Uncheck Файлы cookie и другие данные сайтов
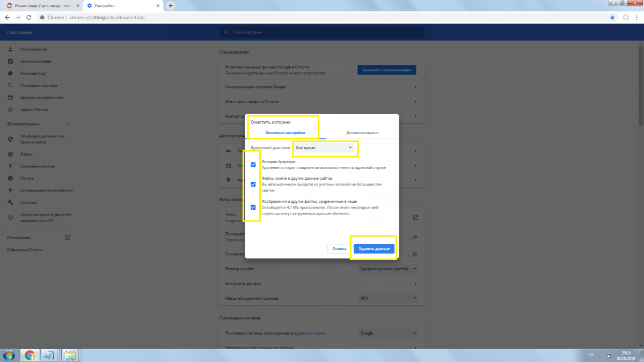 coord(253,184)
